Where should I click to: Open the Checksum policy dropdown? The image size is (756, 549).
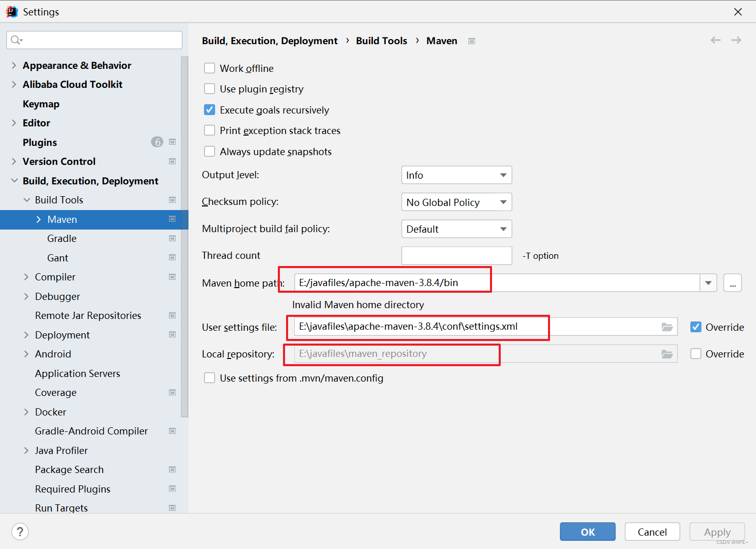coord(457,202)
